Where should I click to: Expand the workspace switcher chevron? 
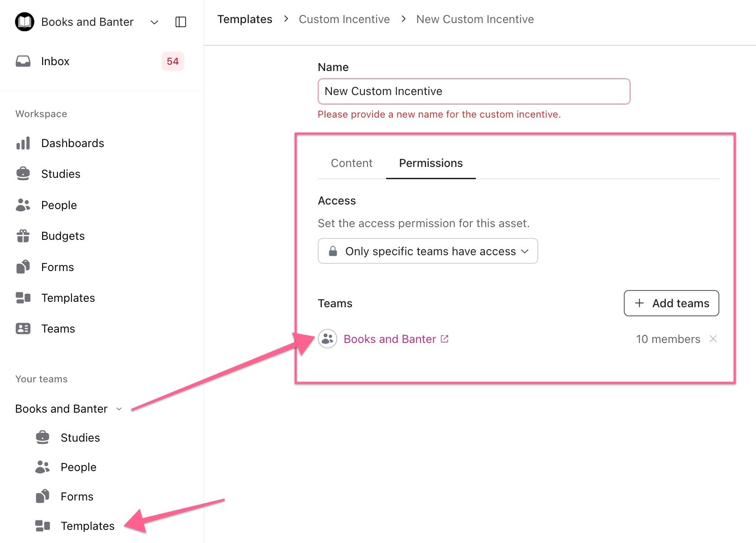point(154,22)
